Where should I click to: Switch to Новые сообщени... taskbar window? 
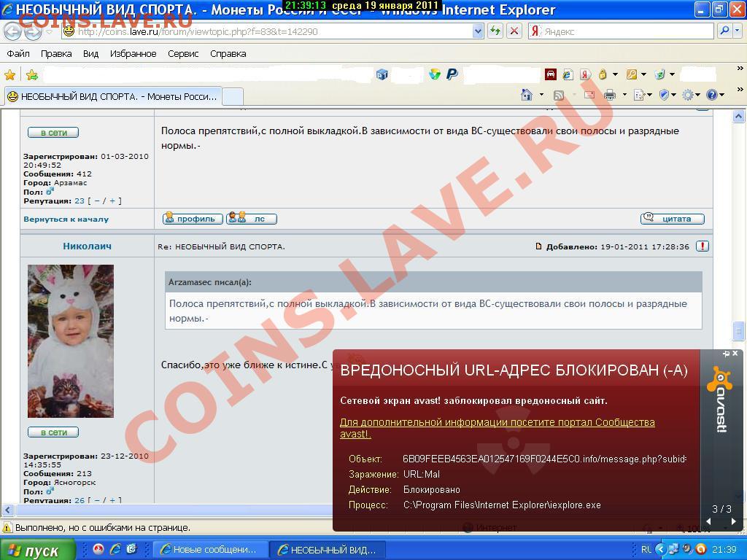209,550
